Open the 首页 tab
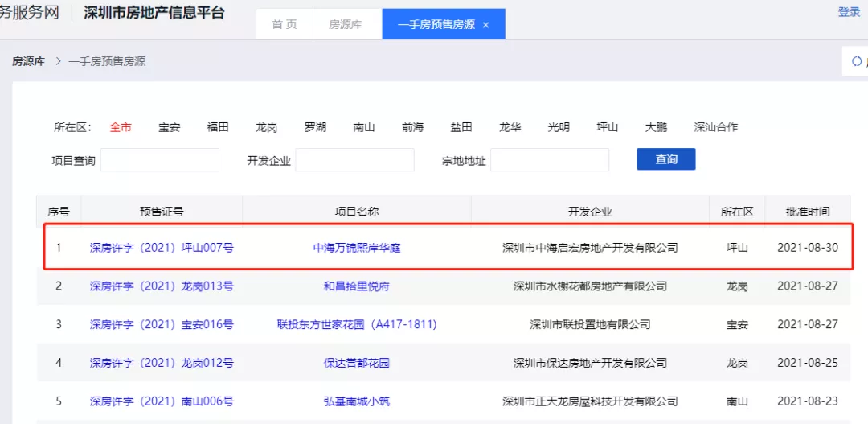The image size is (868, 424). (x=285, y=24)
